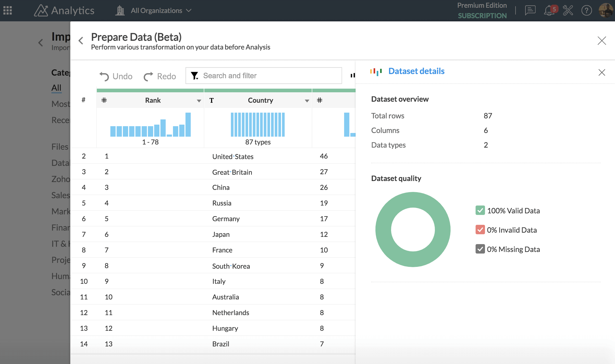Viewport: 615px width, 364px height.
Task: Click the back arrow icon in Prepare Data
Action: pos(81,40)
